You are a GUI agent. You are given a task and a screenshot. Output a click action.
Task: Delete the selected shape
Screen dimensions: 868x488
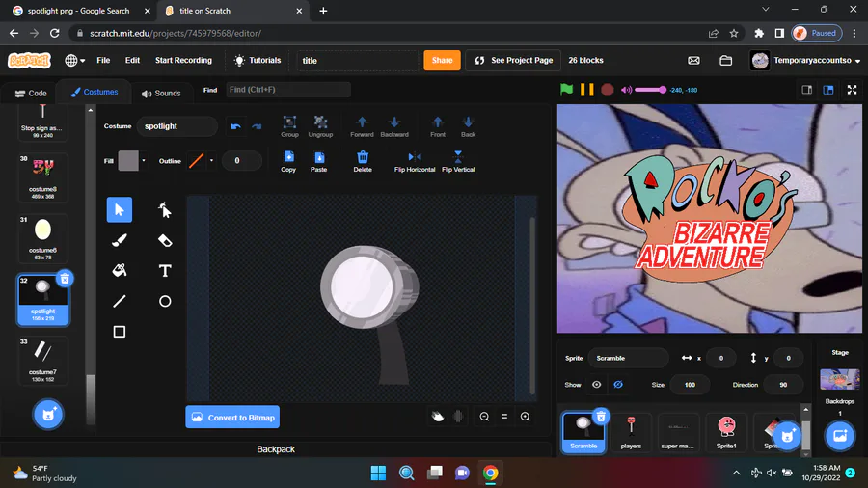coord(363,161)
